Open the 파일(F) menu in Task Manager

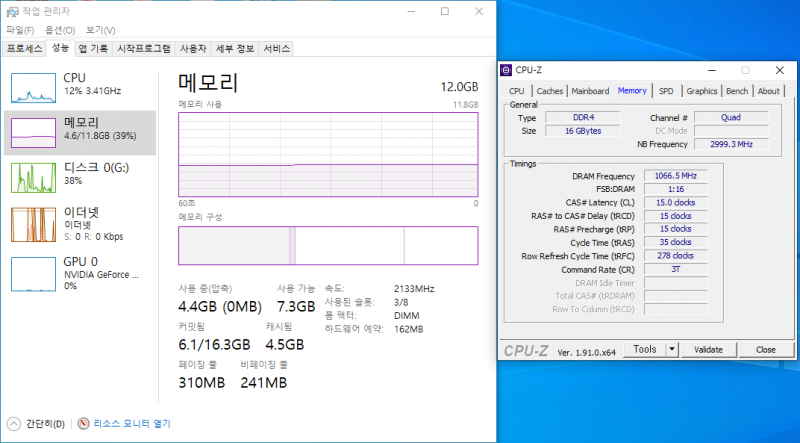coord(20,30)
